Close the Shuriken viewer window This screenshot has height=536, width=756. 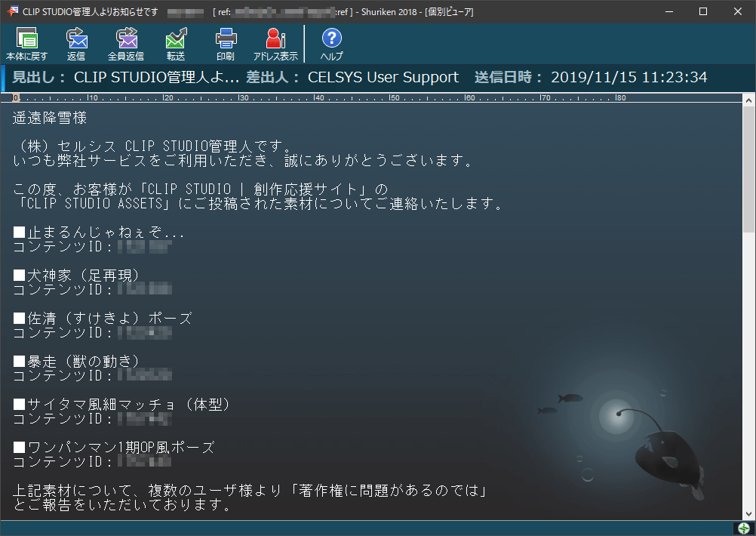(x=738, y=11)
